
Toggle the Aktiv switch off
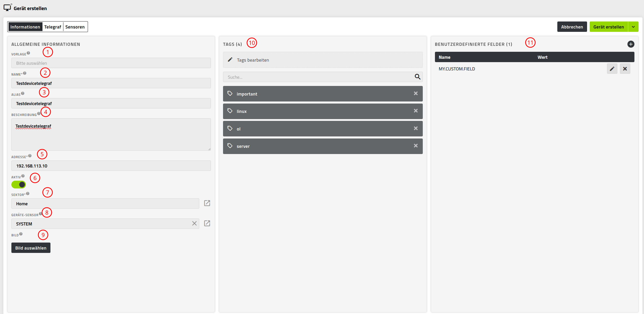19,185
